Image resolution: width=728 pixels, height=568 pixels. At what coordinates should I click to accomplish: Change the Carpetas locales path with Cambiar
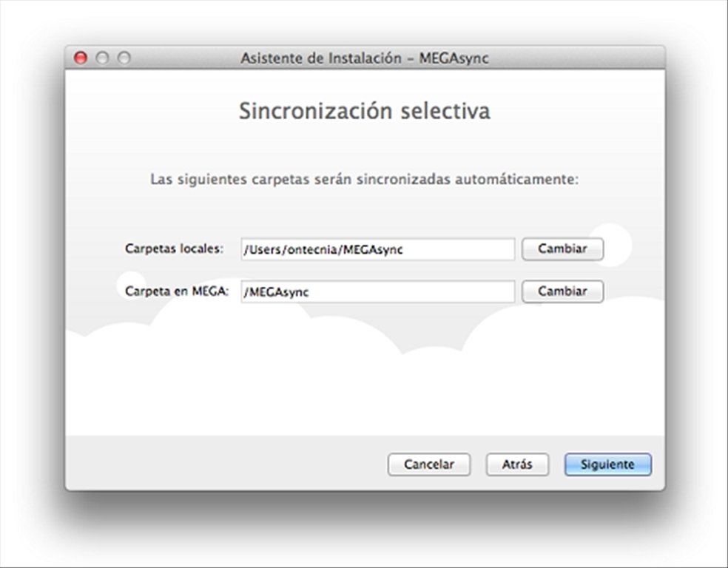tap(562, 249)
